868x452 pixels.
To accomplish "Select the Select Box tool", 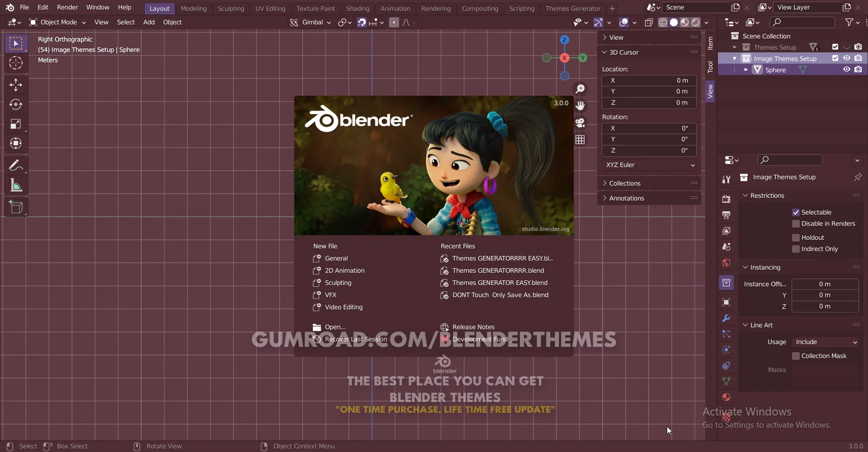I will point(16,43).
